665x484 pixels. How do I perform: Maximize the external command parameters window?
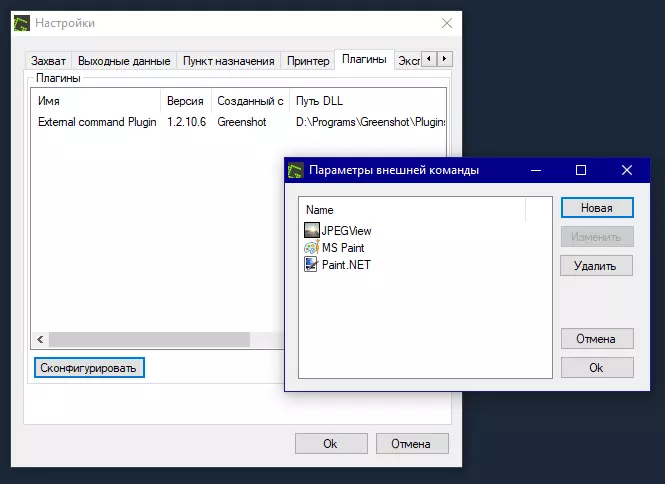coord(581,170)
